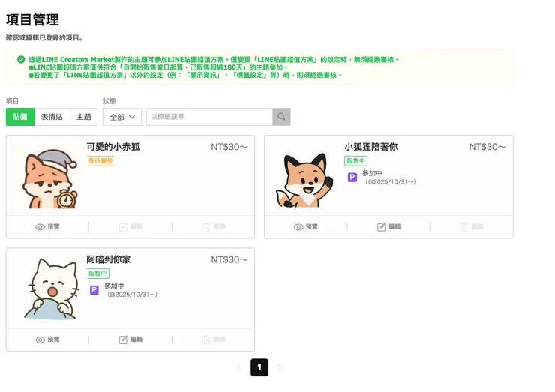Preview the 小狐狸陪著你 sticker set
This screenshot has width=555, height=392.
pos(306,227)
